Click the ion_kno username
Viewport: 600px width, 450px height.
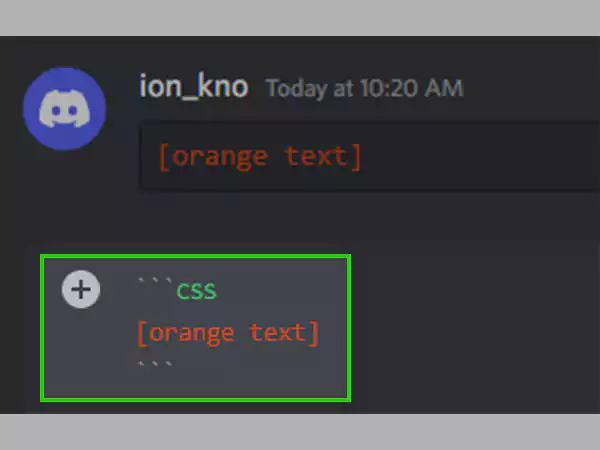point(194,86)
